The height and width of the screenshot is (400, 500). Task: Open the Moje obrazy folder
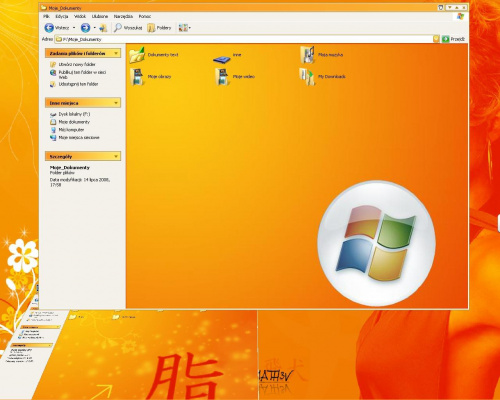(137, 77)
